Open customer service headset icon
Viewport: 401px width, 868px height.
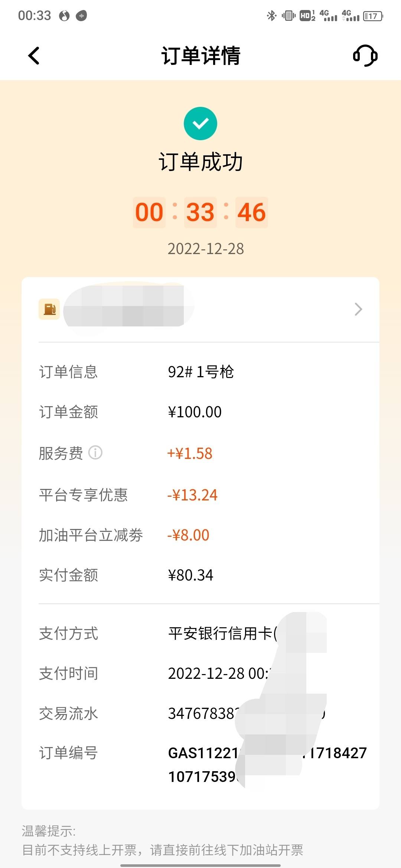[365, 56]
